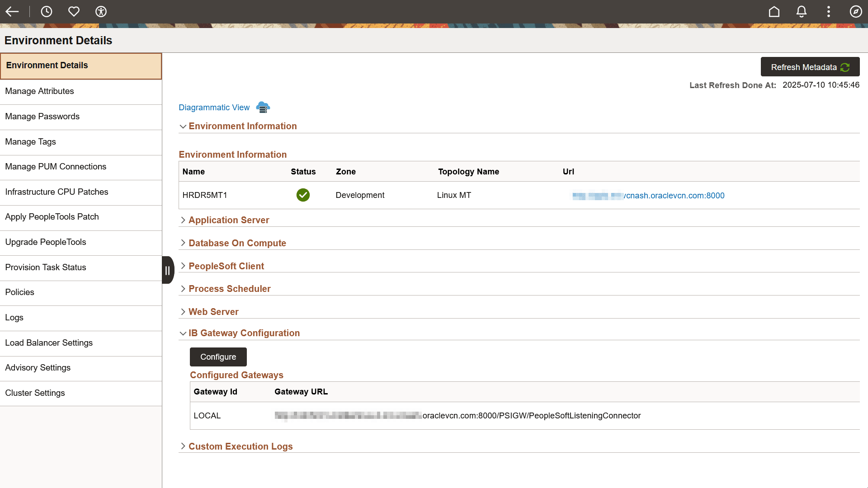This screenshot has height=488, width=868.
Task: Open Logs from the left menu
Action: (x=14, y=317)
